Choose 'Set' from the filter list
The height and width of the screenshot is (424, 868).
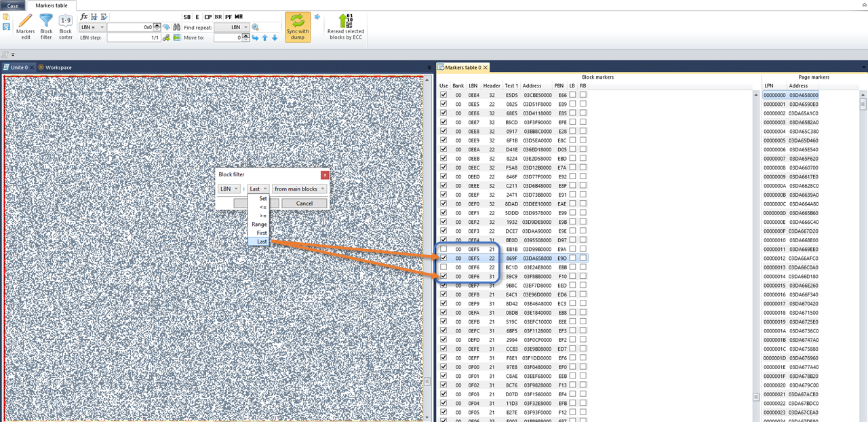[258, 199]
